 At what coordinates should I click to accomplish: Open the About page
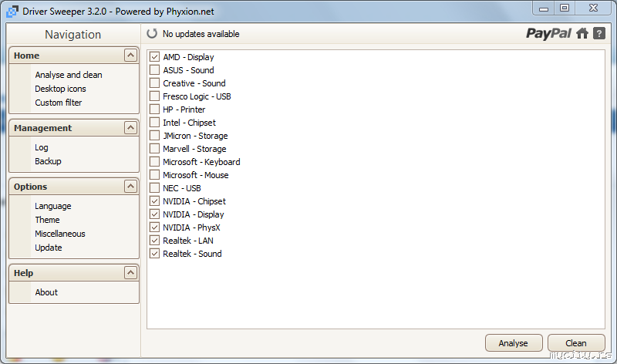pos(46,292)
